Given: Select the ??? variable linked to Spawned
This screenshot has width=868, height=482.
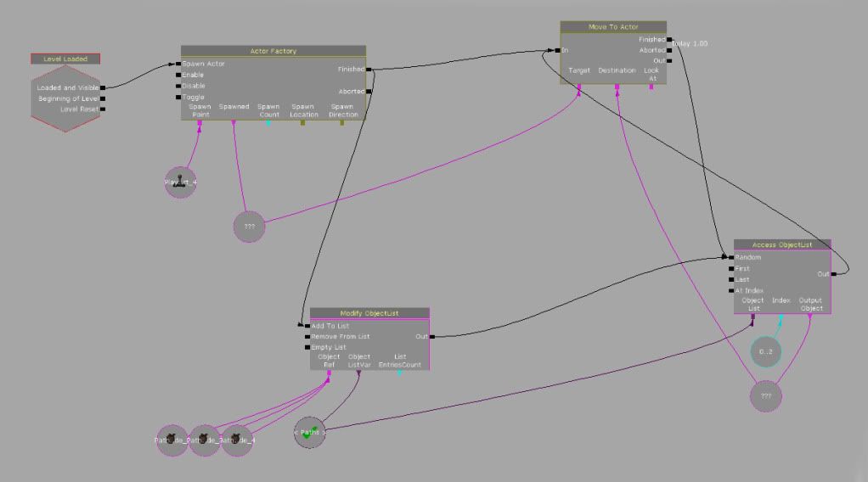Looking at the screenshot, I should coord(249,227).
